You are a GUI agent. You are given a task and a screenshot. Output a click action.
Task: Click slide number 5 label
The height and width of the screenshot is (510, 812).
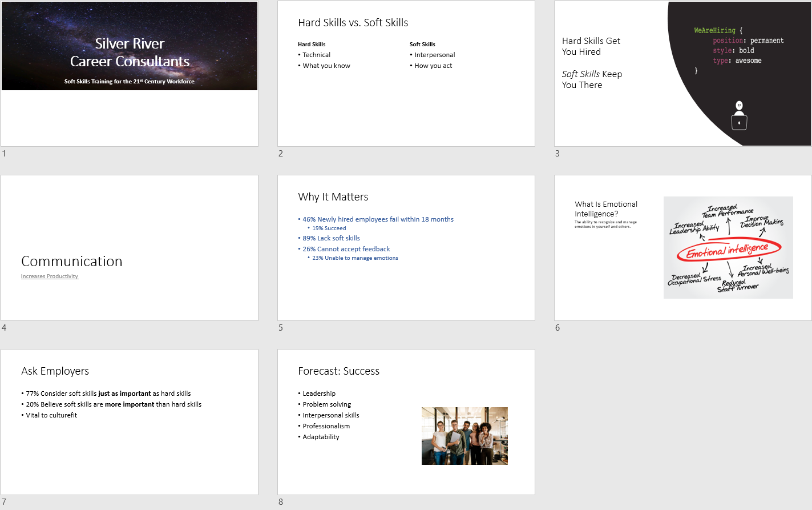(281, 328)
